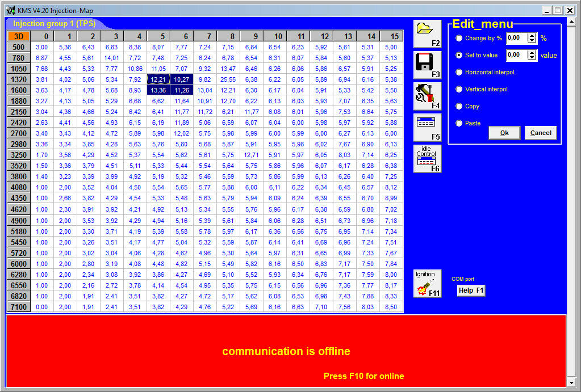Click cell value 10,86 in row 1050

135,69
